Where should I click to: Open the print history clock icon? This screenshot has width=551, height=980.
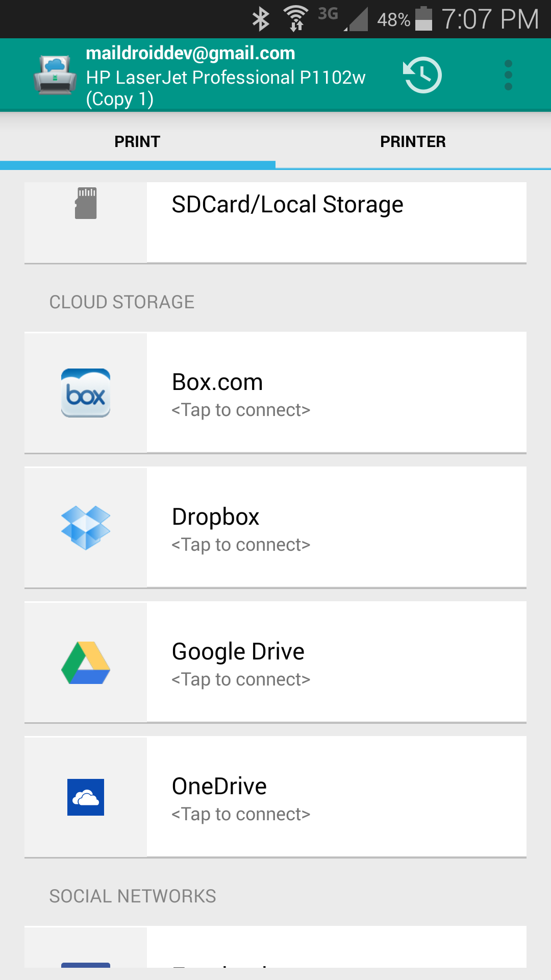422,76
